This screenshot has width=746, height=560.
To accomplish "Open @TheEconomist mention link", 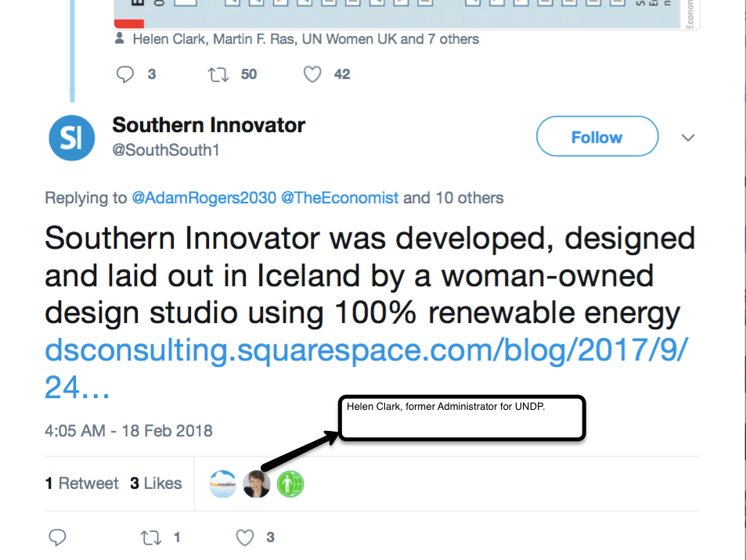I will 340,198.
